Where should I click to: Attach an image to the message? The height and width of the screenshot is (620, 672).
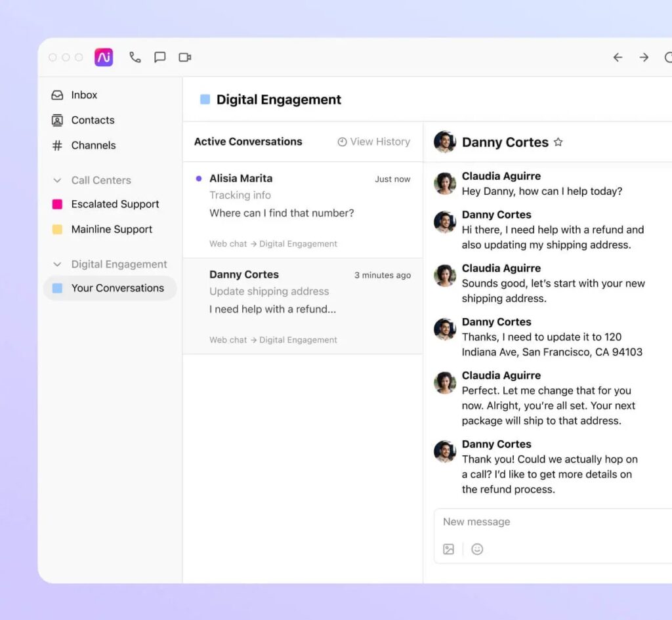click(449, 549)
